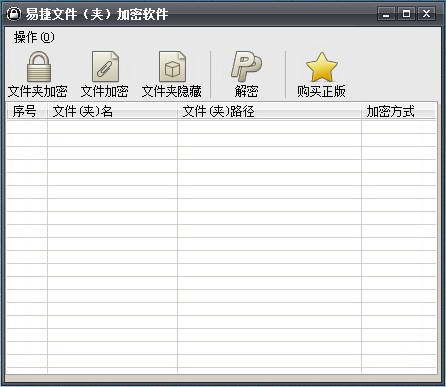Select the 文件(夹)路径 column header
This screenshot has height=387, width=446.
269,111
